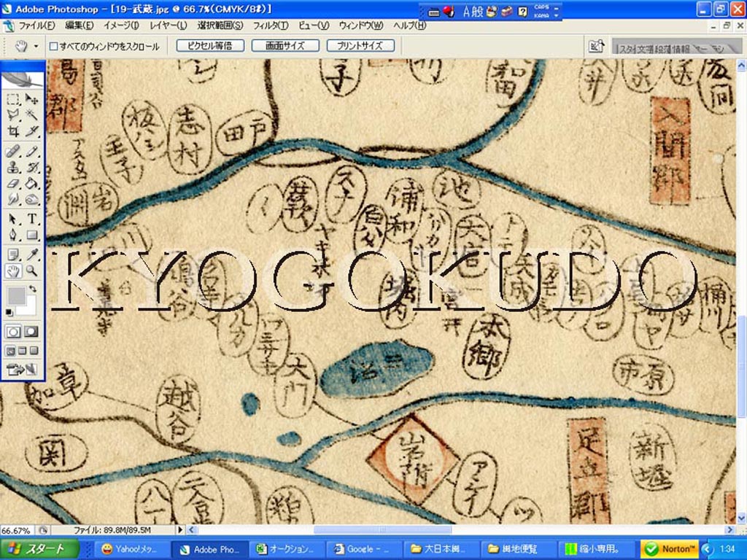
Task: Select the Move tool
Action: click(x=31, y=99)
